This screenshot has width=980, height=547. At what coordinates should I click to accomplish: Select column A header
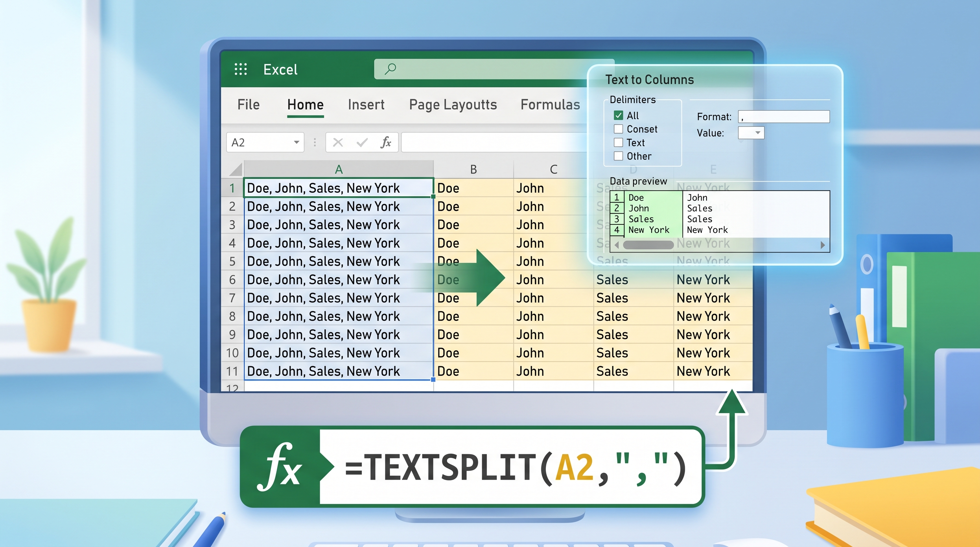point(339,169)
